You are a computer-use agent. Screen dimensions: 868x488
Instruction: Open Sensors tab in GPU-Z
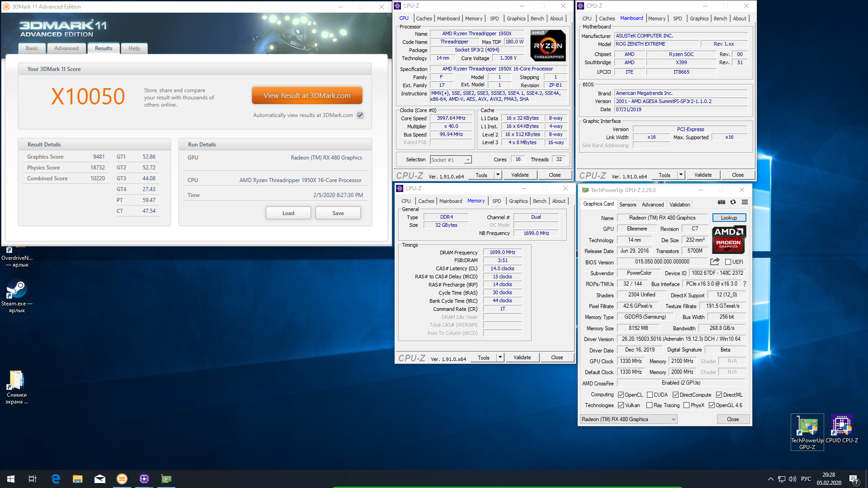pyautogui.click(x=627, y=205)
